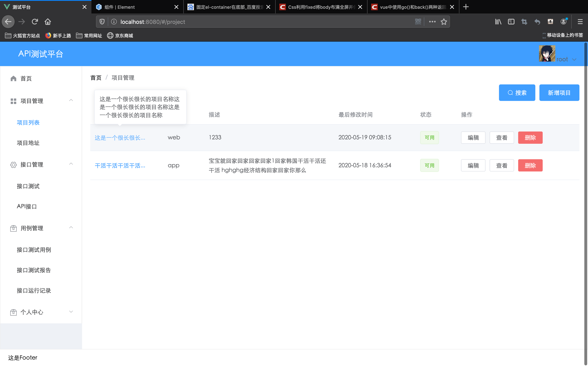Click the browser home icon
The width and height of the screenshot is (588, 367).
coord(48,22)
